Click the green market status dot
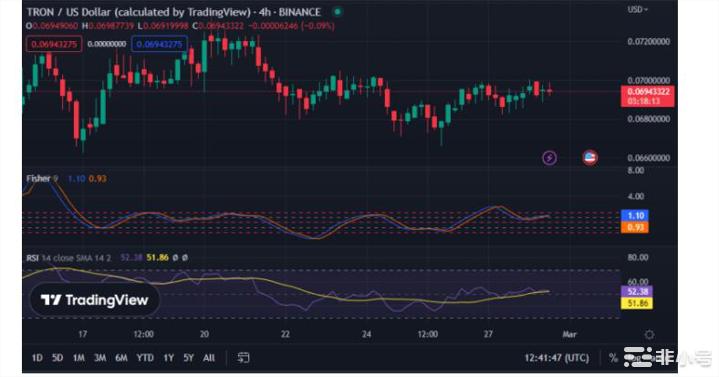This screenshot has height=377, width=719. coord(337,12)
